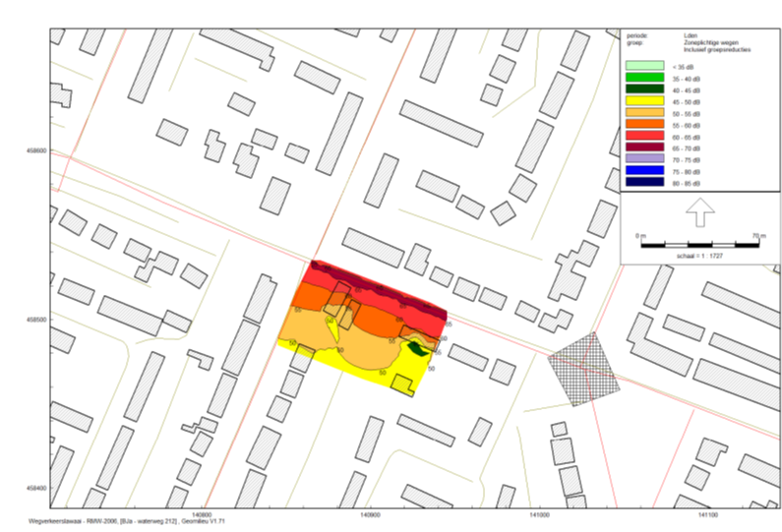Click the dark green patch in the noise contour
This screenshot has width=782, height=532.
tap(417, 345)
